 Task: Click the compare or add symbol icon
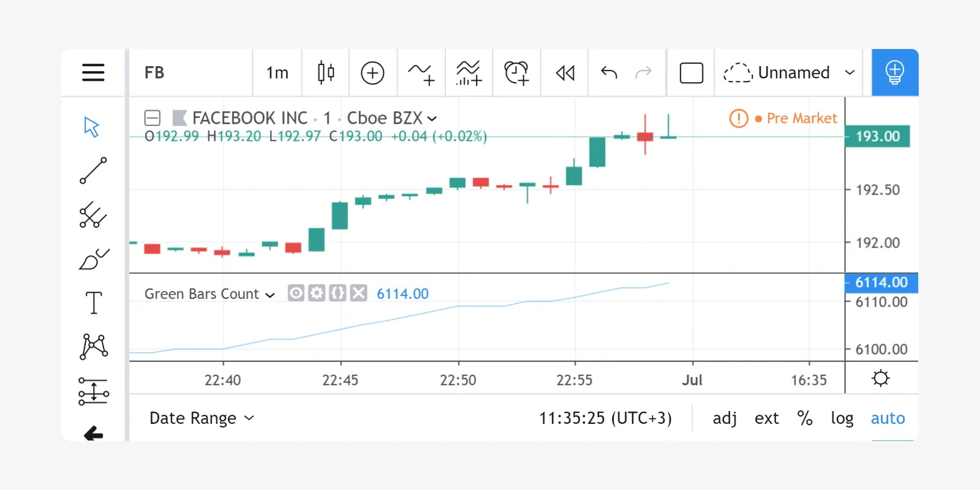(372, 72)
